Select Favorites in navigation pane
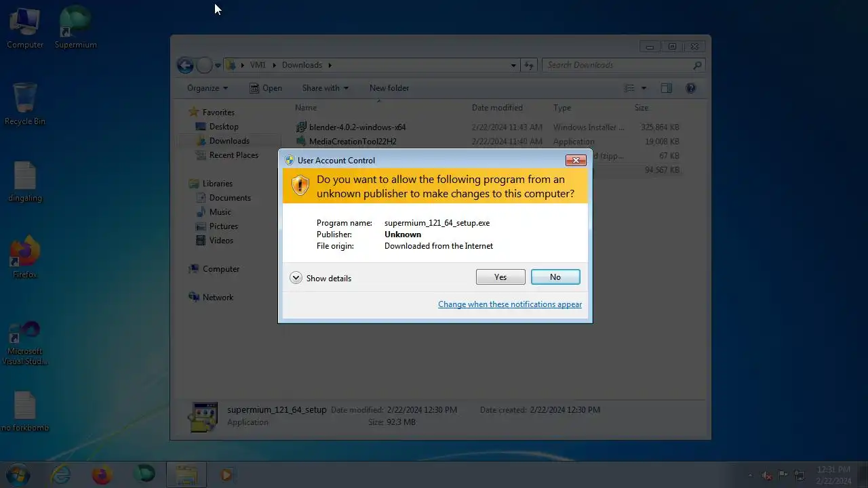 (218, 113)
